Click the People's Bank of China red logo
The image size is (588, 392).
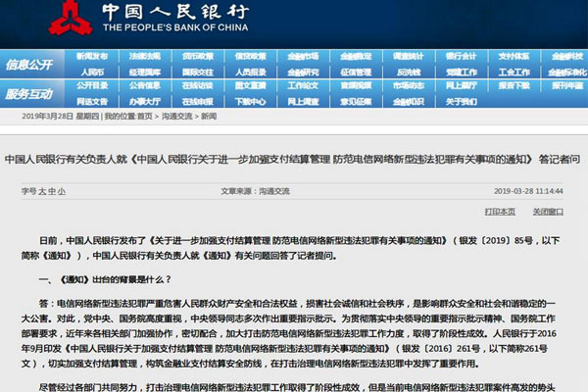pos(71,18)
